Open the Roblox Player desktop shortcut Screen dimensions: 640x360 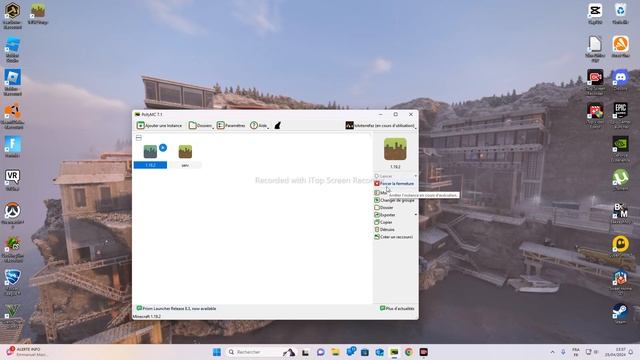pos(13,82)
